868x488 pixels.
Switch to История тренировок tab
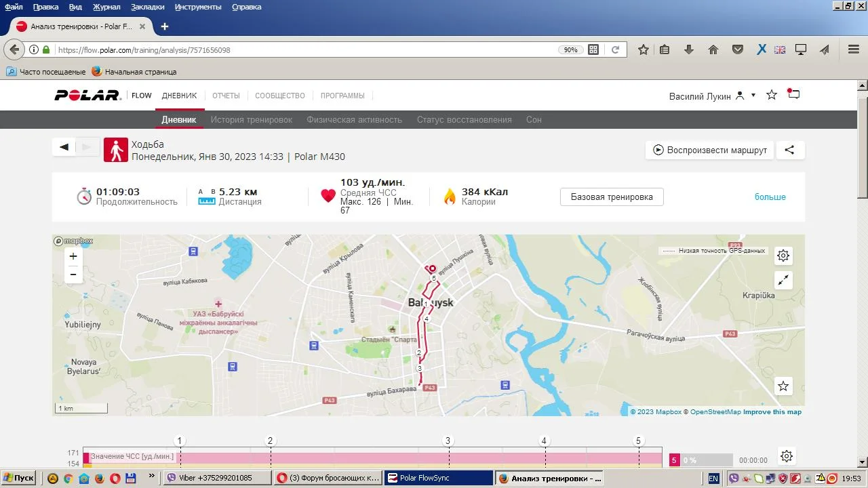tap(251, 120)
